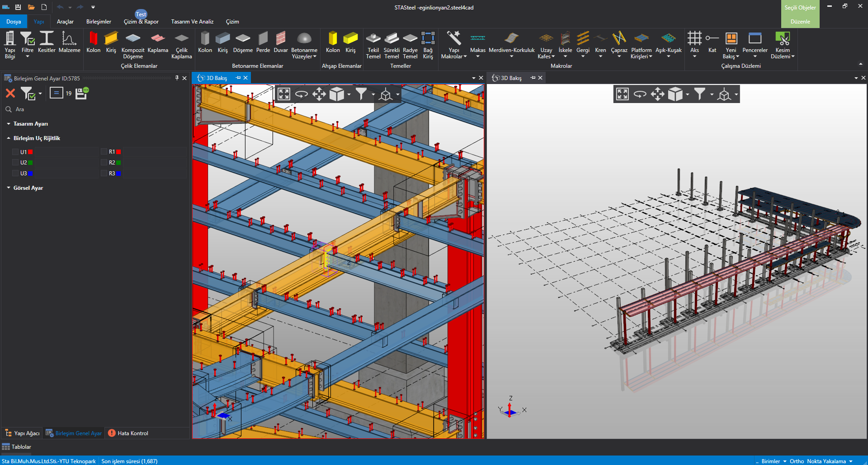Open the Tasarım Ve Analiz ribbon tab

(x=192, y=22)
